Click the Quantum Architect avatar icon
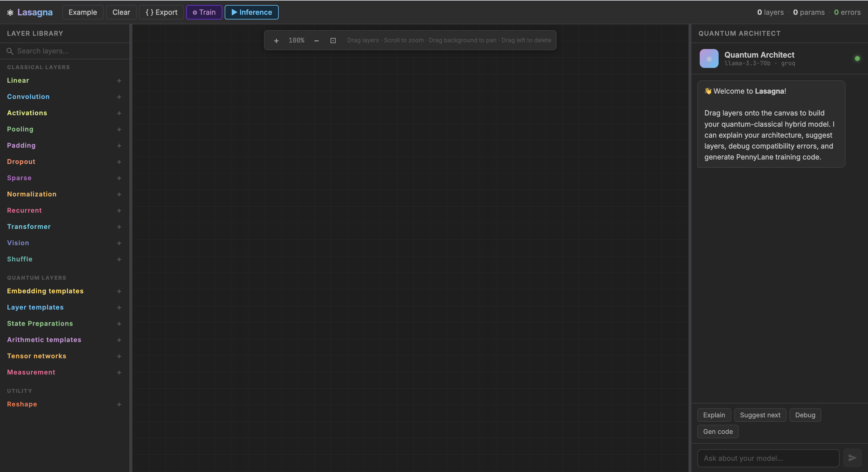Image resolution: width=868 pixels, height=472 pixels. pos(709,59)
